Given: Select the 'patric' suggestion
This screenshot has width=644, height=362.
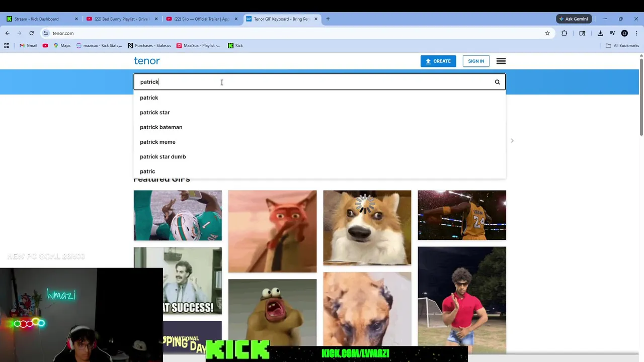Looking at the screenshot, I should [319, 171].
